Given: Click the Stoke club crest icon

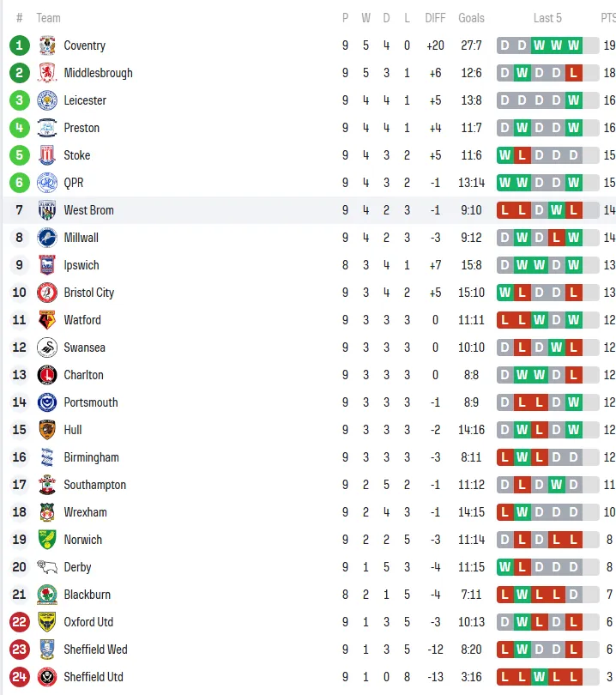Looking at the screenshot, I should coord(47,155).
